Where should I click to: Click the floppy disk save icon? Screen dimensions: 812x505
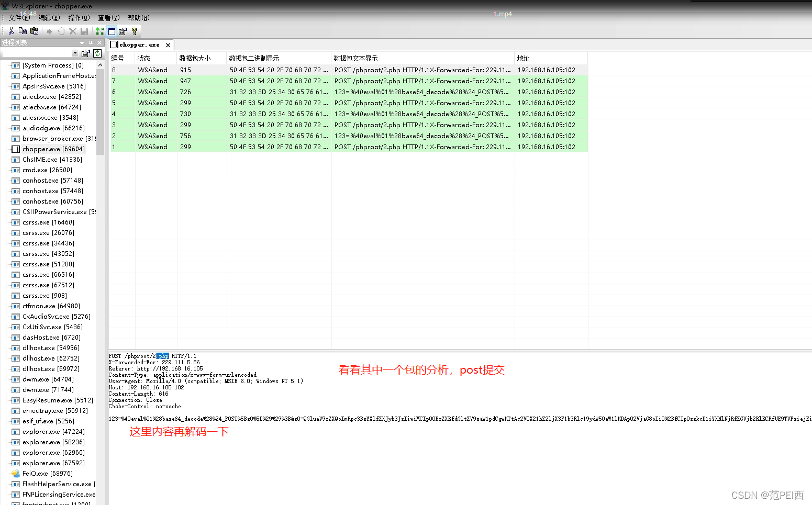click(x=84, y=31)
